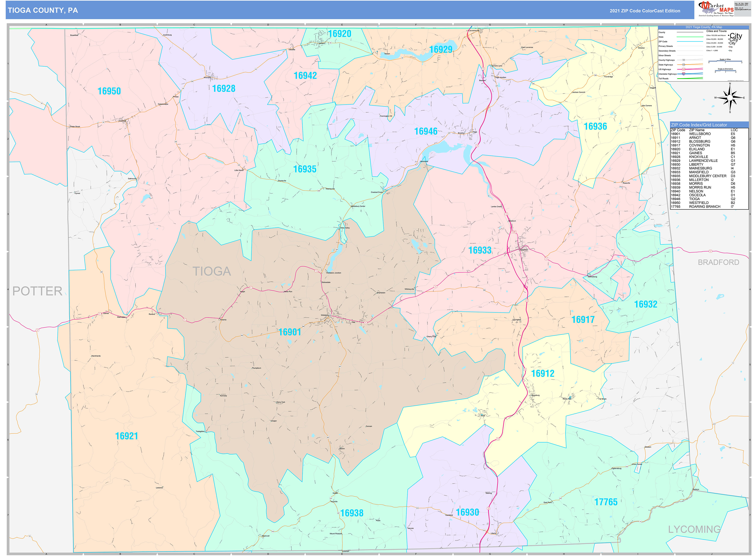This screenshot has width=756, height=556.
Task: Click the green State boundary line sample
Action: (690, 37)
